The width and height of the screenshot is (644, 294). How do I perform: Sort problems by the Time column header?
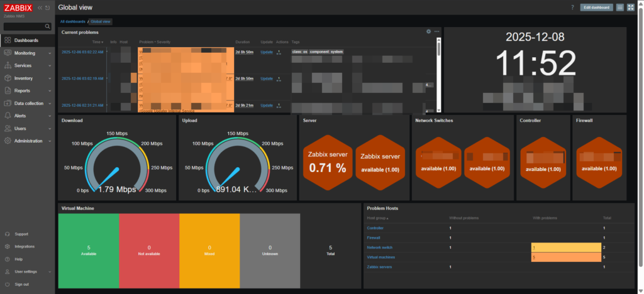coord(97,41)
